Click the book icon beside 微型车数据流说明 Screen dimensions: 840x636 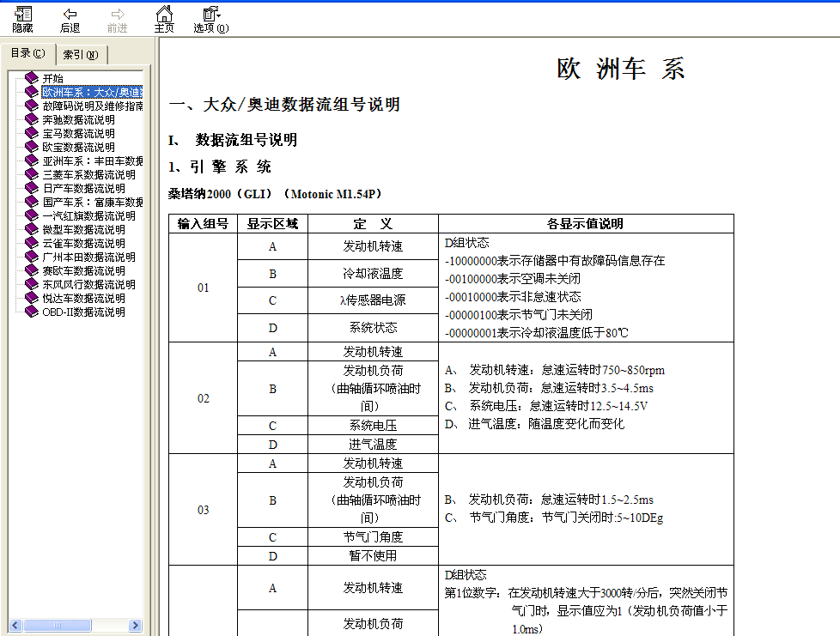32,229
